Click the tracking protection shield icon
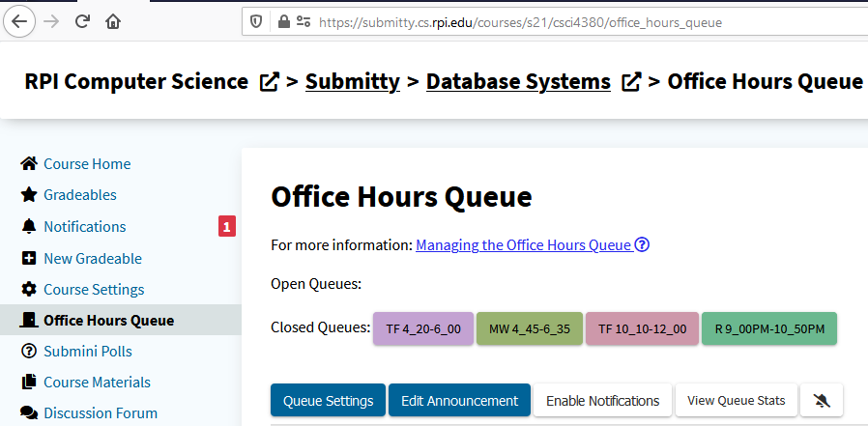Viewport: 868px width, 426px height. point(256,21)
